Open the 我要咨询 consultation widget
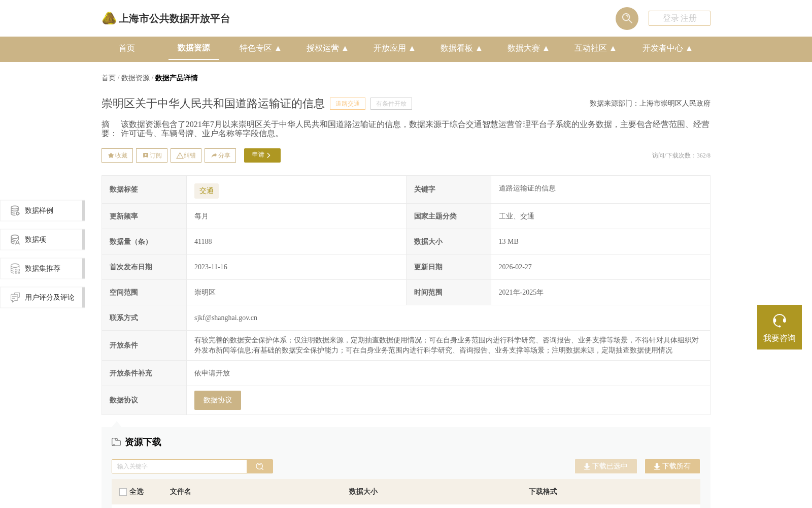 point(780,327)
